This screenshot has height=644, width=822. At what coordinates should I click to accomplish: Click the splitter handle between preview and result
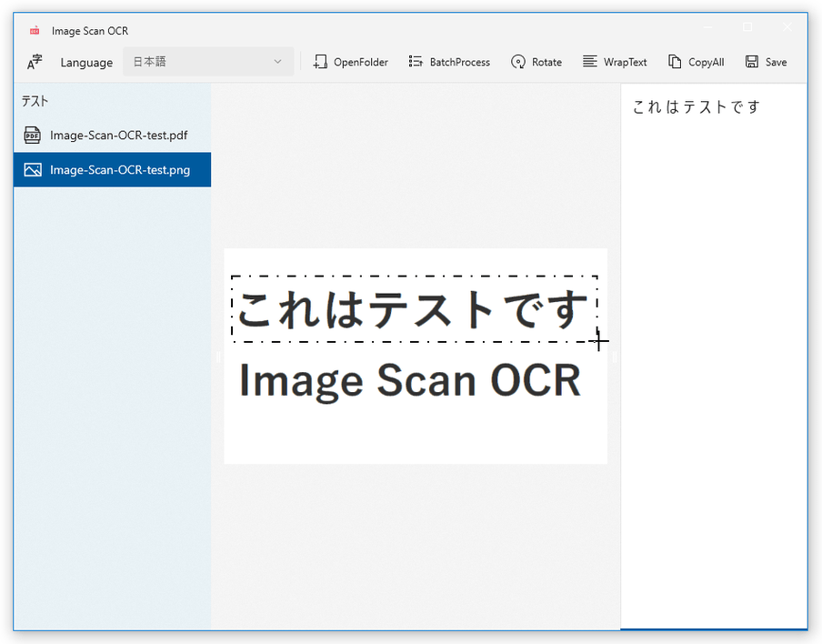point(614,357)
